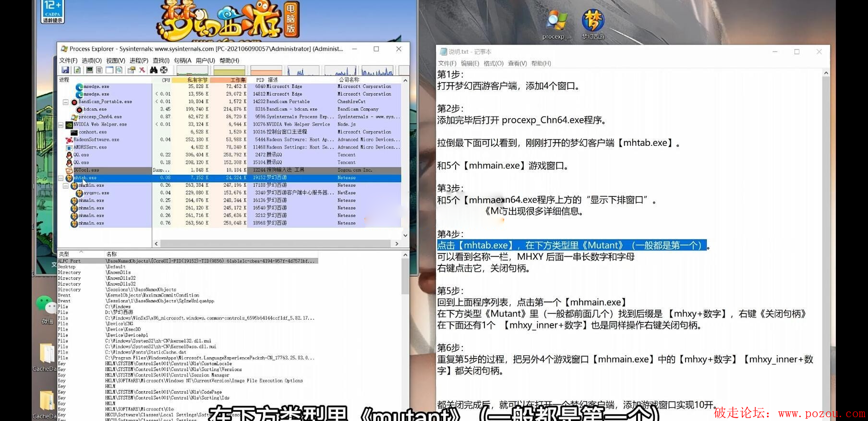868x421 pixels.
Task: Open 格式(O) menu in Notepad
Action: tap(494, 63)
